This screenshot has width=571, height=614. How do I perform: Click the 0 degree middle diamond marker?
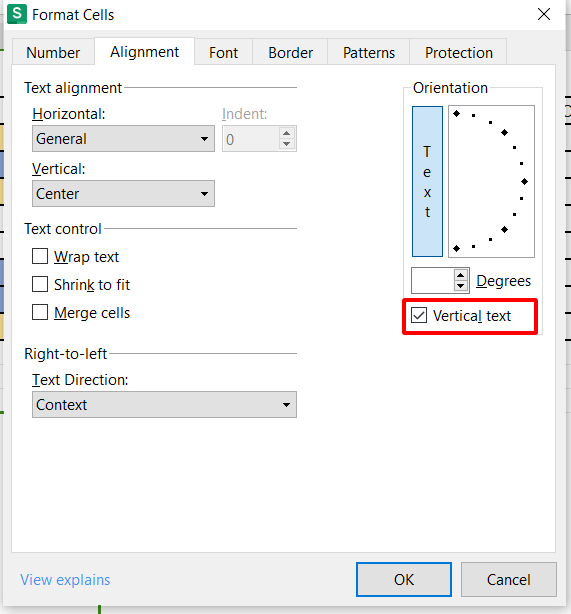(x=524, y=181)
